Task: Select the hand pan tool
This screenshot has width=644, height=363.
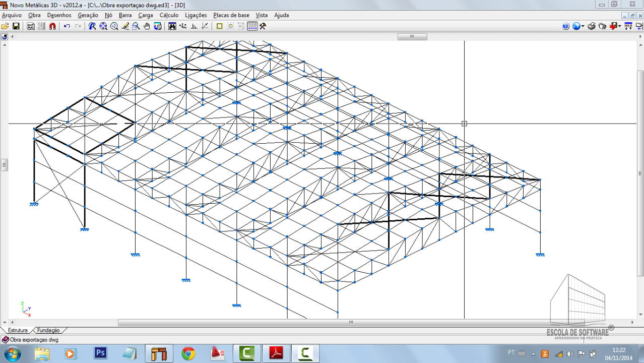Action: [147, 26]
